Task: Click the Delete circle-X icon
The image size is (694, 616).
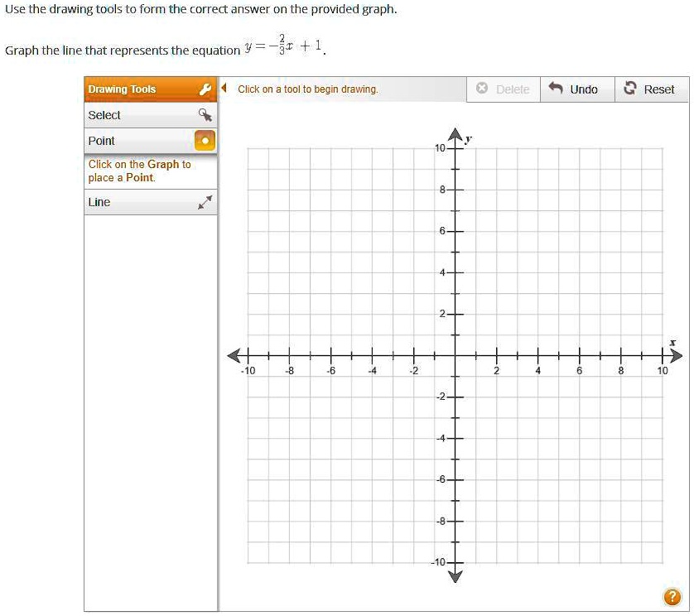Action: click(480, 89)
